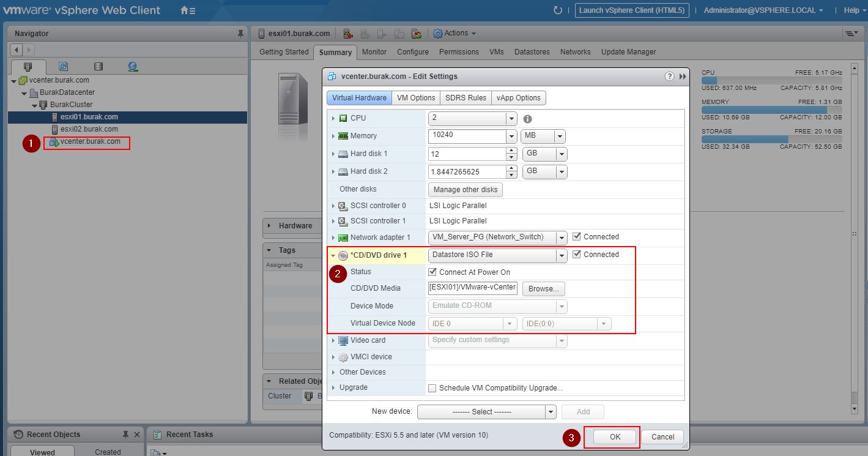
Task: Click the Network adapter 1 card icon
Action: click(343, 237)
